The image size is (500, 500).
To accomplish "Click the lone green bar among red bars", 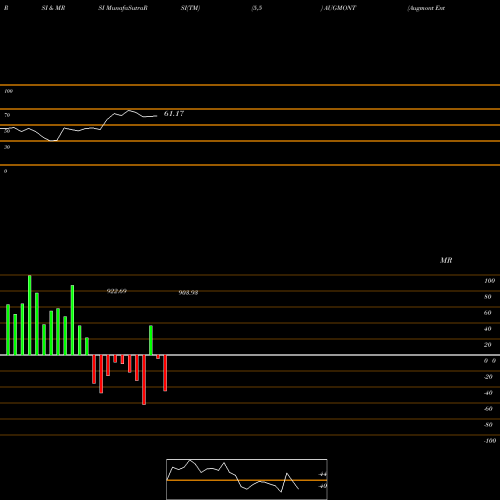I will 151,340.
